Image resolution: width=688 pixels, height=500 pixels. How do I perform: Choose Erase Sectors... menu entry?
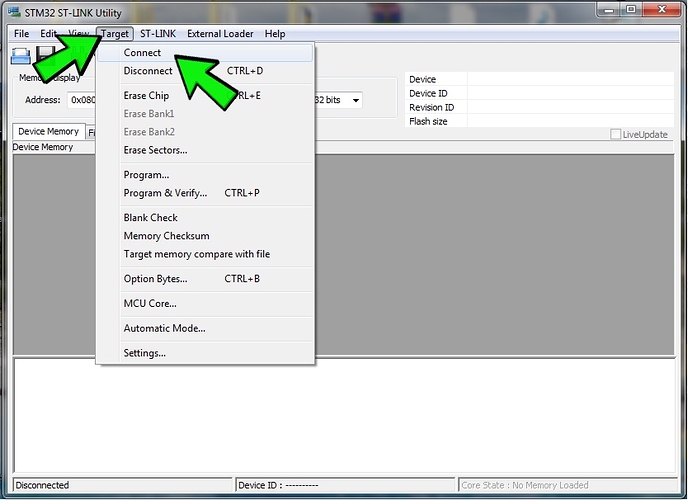tap(205, 150)
